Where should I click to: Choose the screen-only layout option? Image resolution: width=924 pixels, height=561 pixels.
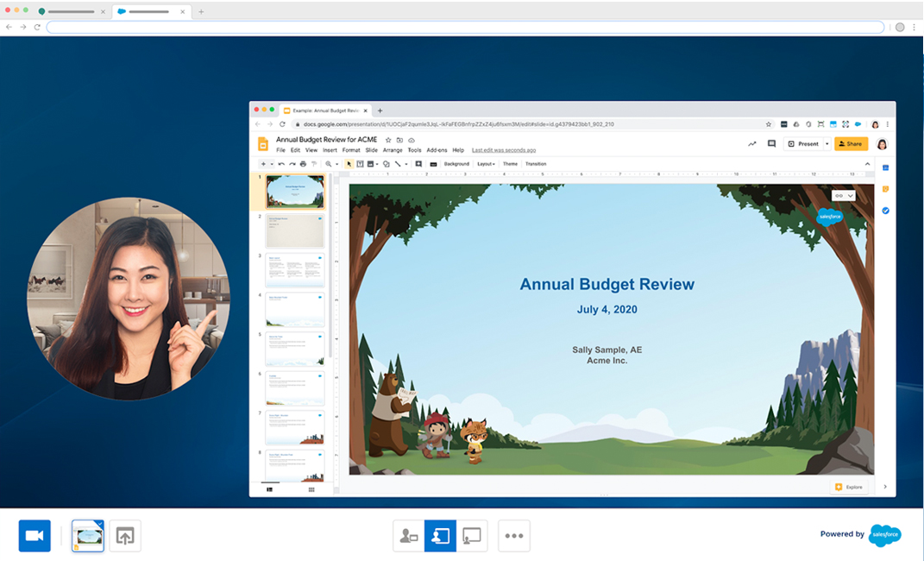point(472,536)
